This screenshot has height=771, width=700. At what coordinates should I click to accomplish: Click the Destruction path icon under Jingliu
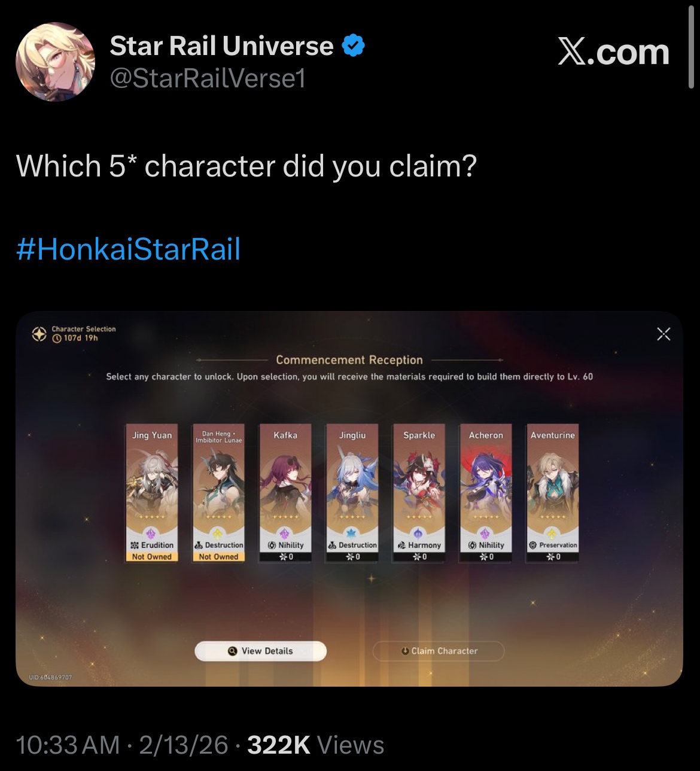(x=332, y=546)
